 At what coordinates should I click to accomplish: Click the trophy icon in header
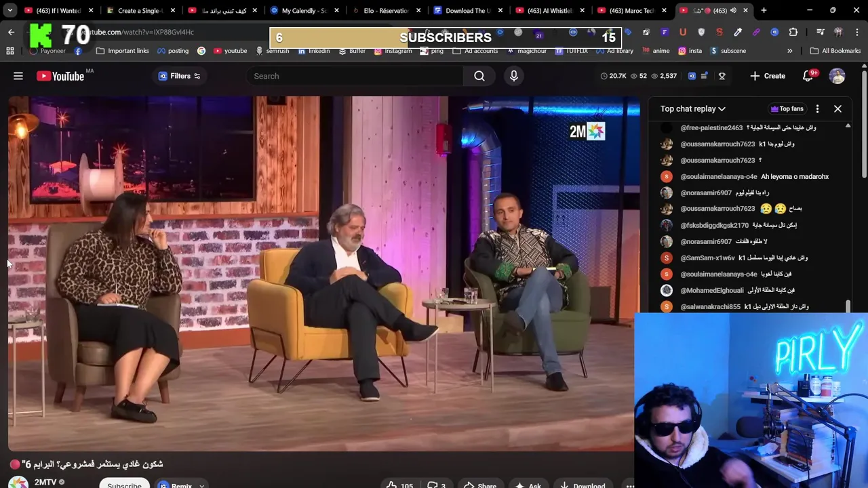pyautogui.click(x=722, y=76)
